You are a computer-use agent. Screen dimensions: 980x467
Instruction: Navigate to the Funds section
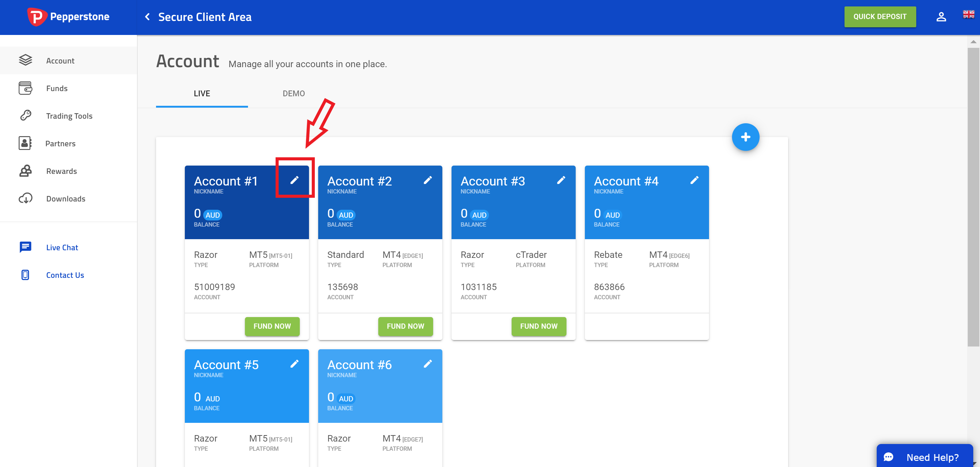(58, 88)
